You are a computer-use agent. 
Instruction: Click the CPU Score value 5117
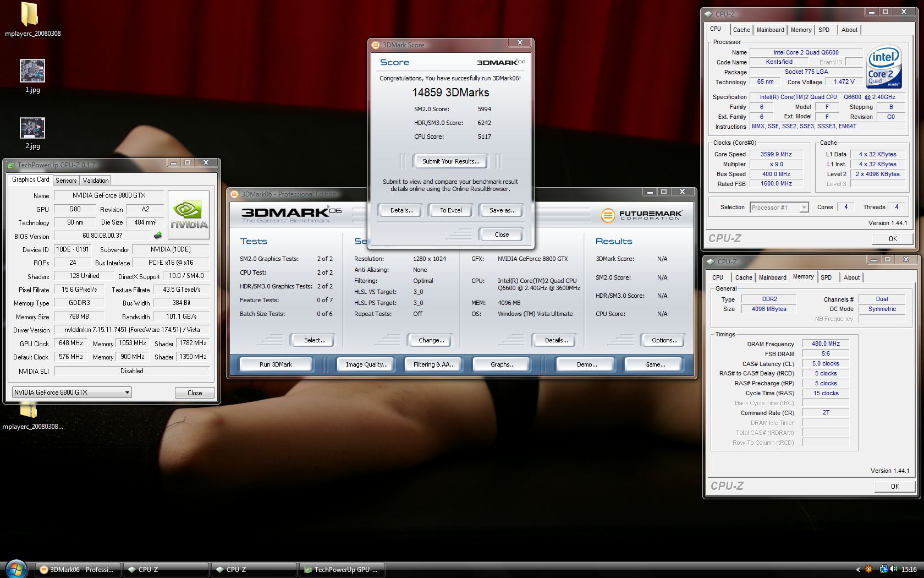[x=484, y=137]
